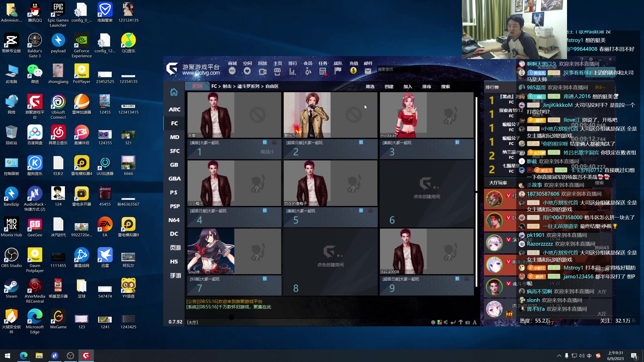Open the 空间 space icon

(x=247, y=68)
